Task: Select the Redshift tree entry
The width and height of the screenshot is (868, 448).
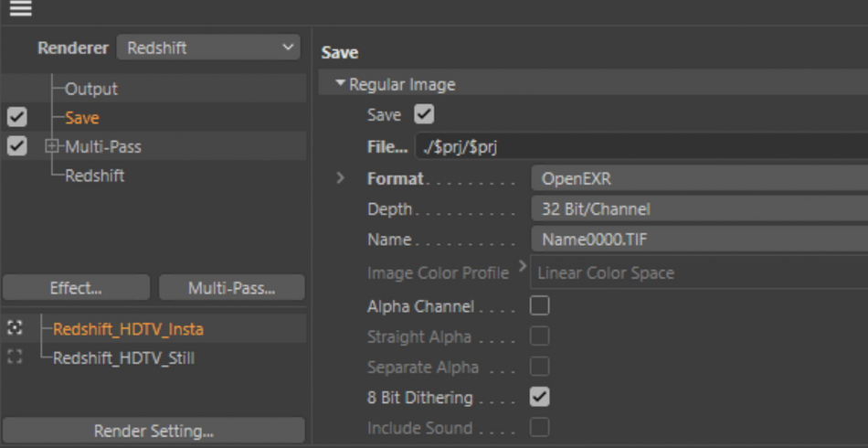Action: (95, 176)
